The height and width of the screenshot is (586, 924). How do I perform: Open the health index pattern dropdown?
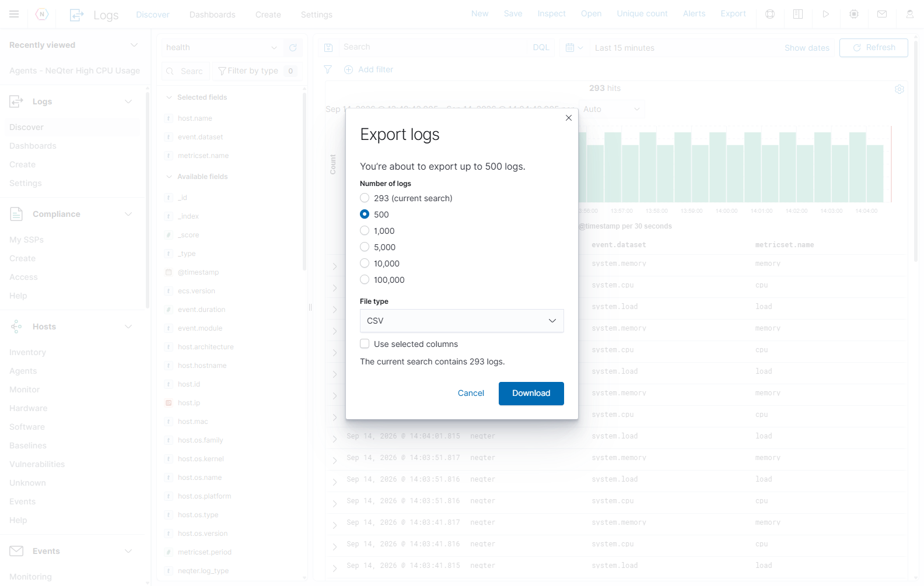coord(222,48)
